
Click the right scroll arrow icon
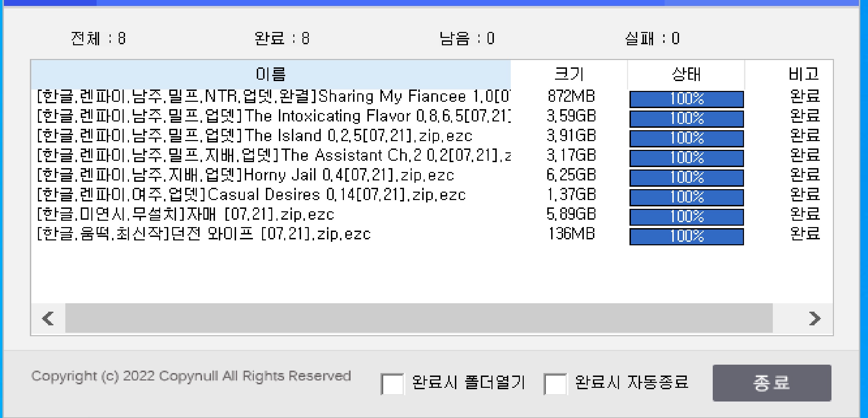pos(815,319)
